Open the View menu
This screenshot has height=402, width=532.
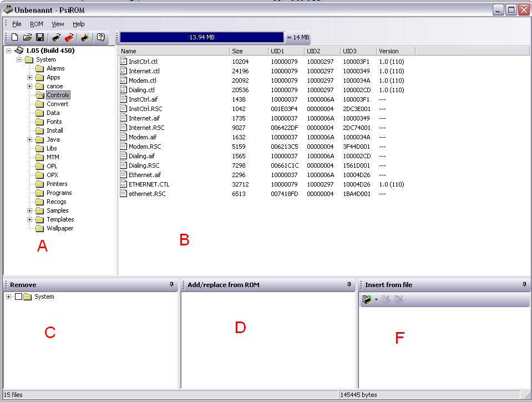coord(58,24)
